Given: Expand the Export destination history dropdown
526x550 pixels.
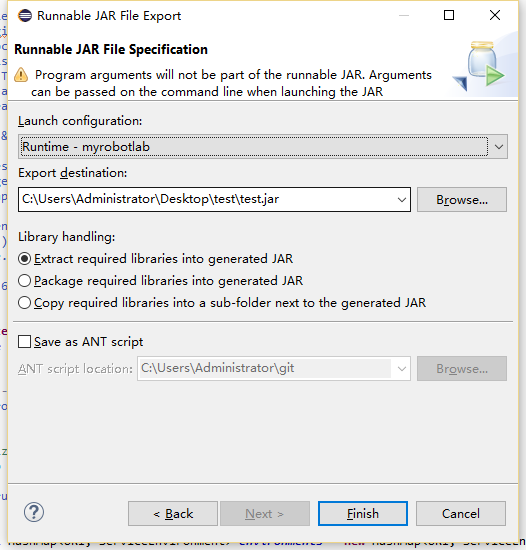Looking at the screenshot, I should 402,200.
